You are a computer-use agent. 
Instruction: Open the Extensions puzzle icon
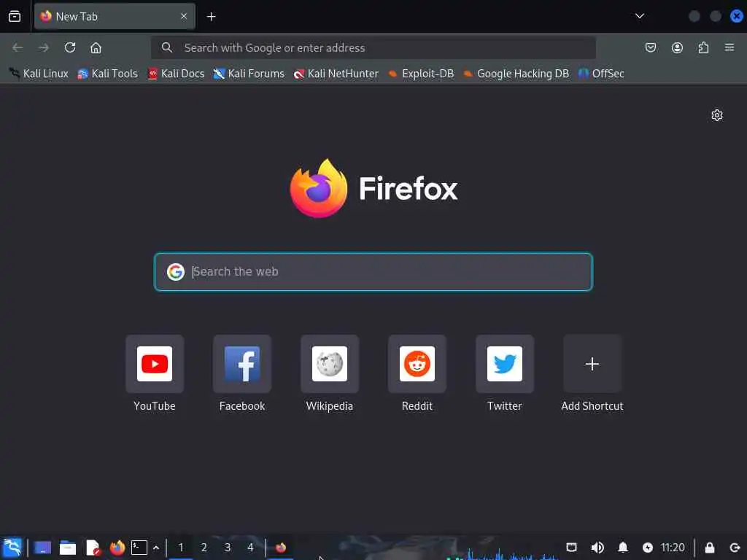tap(704, 47)
